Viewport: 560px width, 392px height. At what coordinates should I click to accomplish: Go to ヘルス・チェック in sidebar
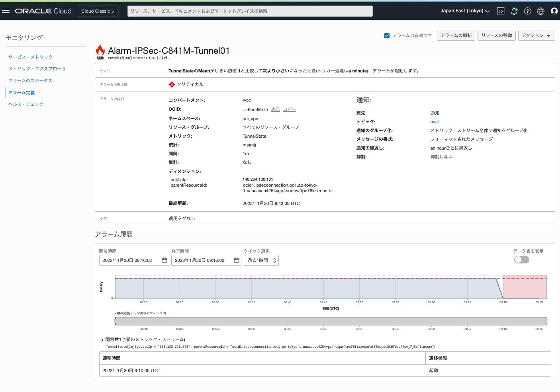click(26, 104)
